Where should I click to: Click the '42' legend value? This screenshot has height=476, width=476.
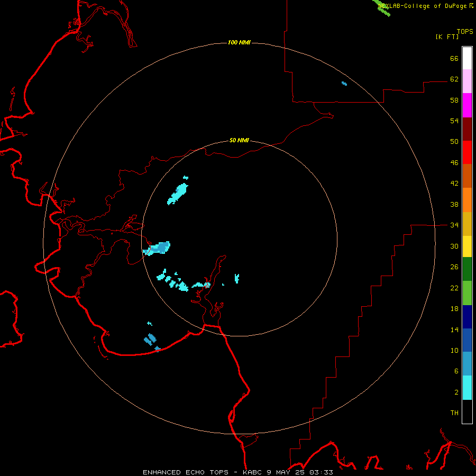454,183
